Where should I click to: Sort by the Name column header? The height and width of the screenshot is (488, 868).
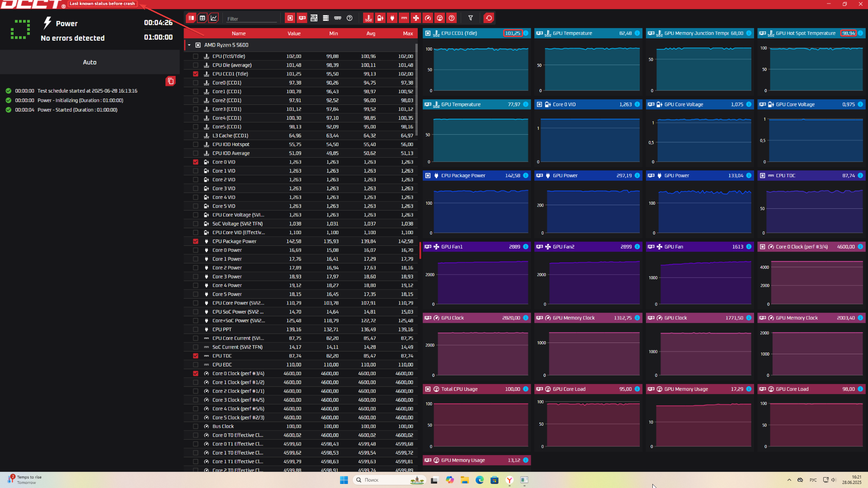tap(239, 33)
